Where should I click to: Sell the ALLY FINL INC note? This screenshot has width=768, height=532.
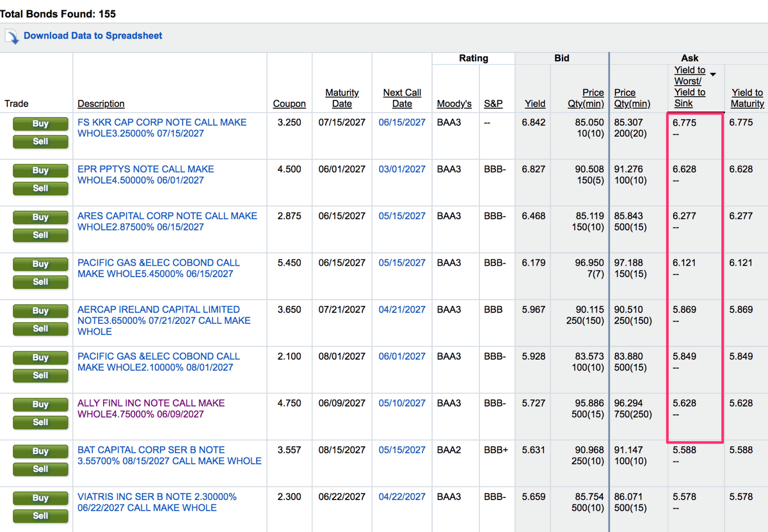click(40, 422)
